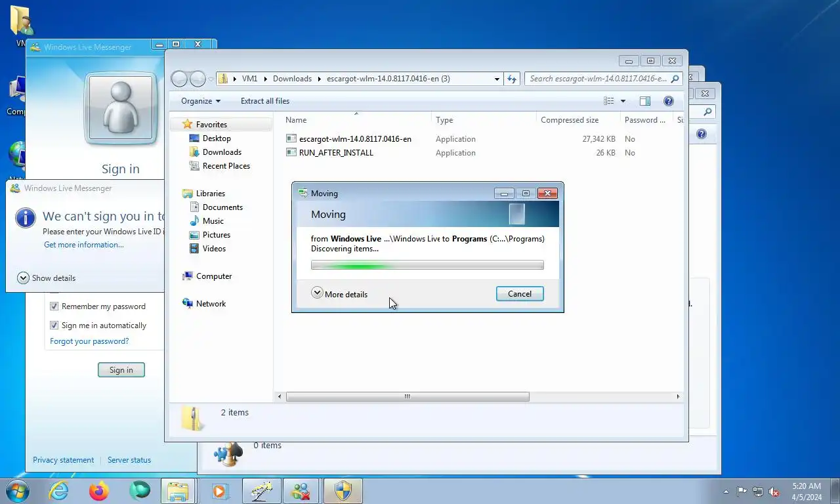Go back with the Explorer back arrow
This screenshot has width=840, height=504.
(179, 79)
